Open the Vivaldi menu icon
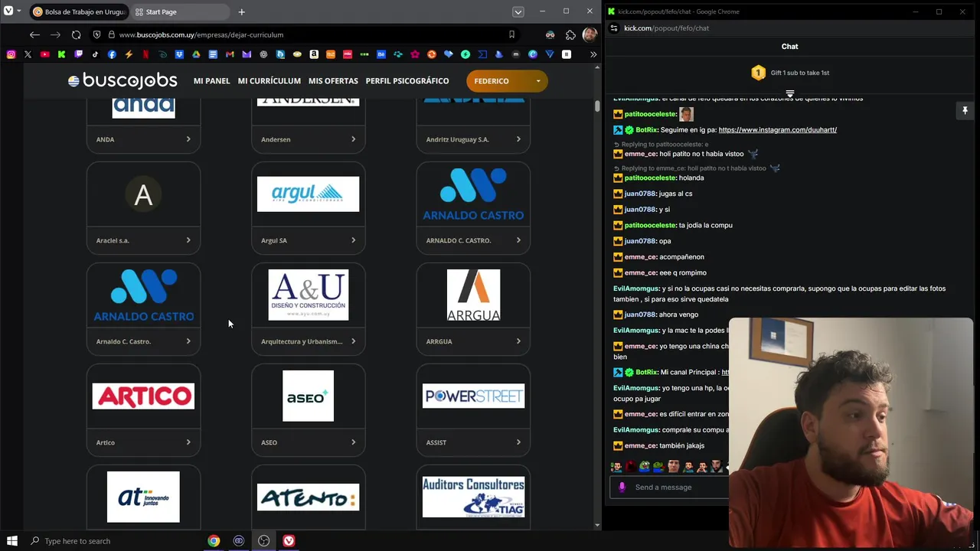 pyautogui.click(x=8, y=11)
